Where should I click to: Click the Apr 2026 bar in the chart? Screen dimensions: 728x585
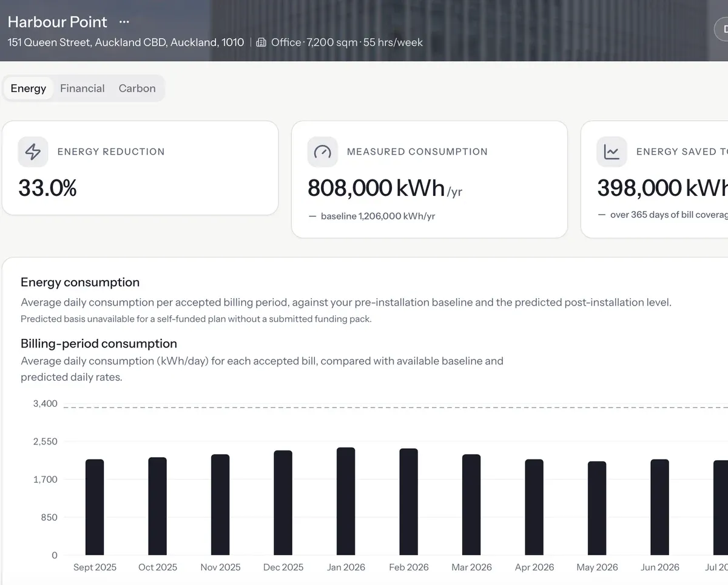point(534,507)
